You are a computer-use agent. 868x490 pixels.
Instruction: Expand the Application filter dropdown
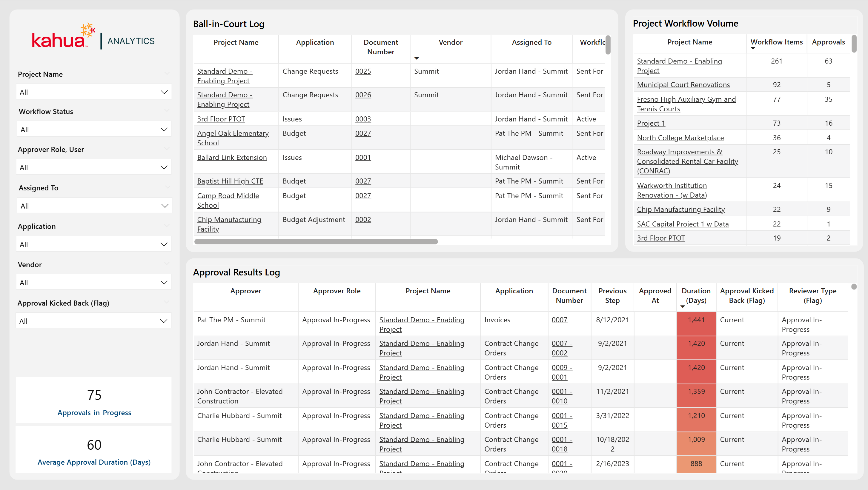click(x=94, y=244)
